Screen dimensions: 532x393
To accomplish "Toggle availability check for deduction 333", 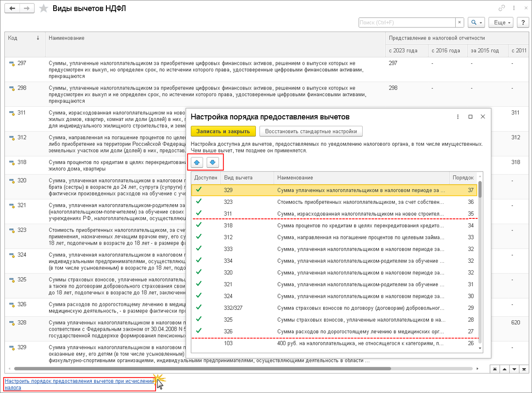I will tap(199, 249).
